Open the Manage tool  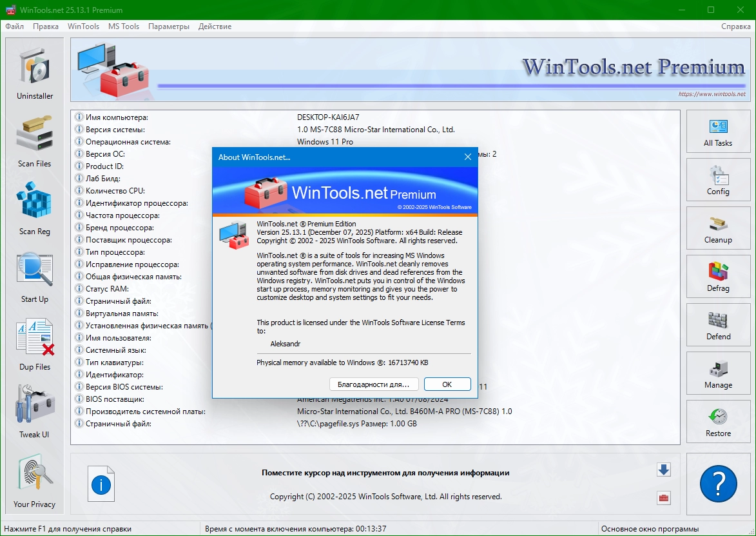tap(718, 373)
